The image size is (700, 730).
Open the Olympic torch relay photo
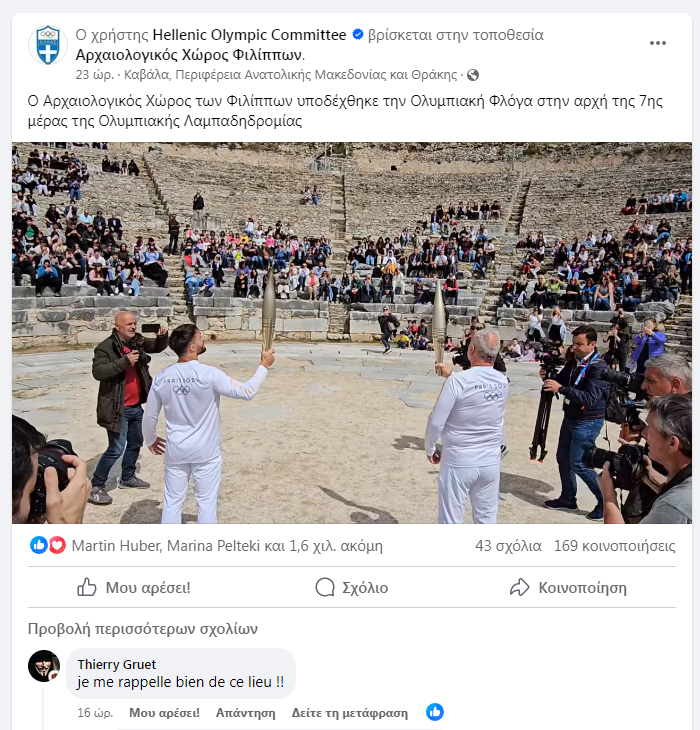pyautogui.click(x=351, y=333)
